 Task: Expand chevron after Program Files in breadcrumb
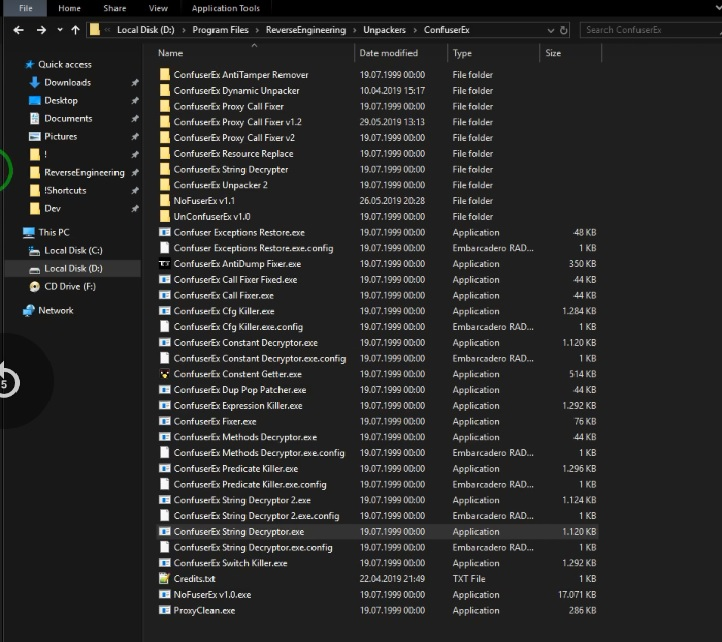tap(257, 30)
